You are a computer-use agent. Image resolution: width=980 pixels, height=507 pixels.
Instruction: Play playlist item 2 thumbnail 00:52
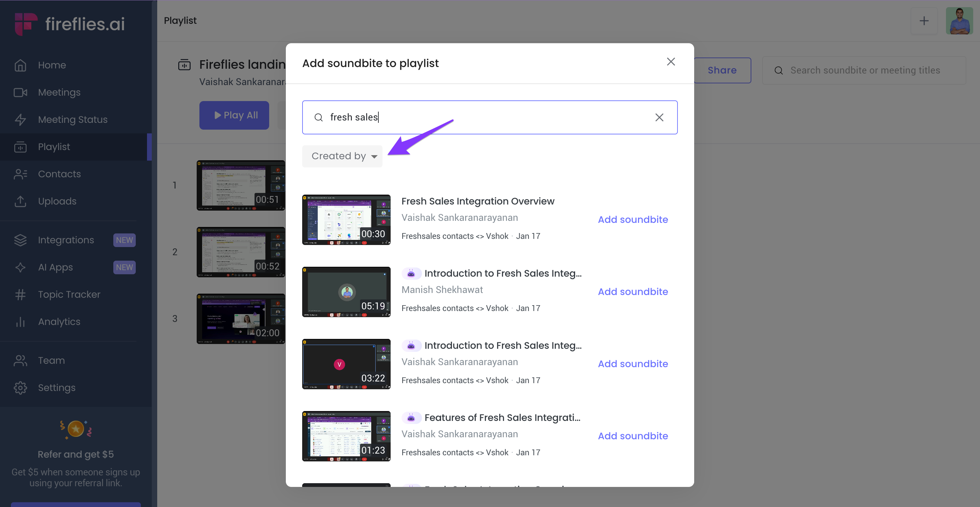241,252
